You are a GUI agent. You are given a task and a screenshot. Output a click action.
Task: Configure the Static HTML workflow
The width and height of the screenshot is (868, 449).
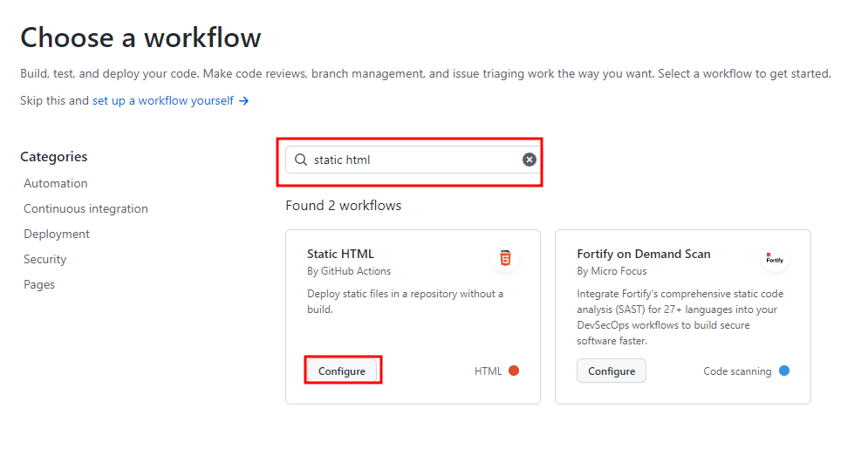(342, 371)
